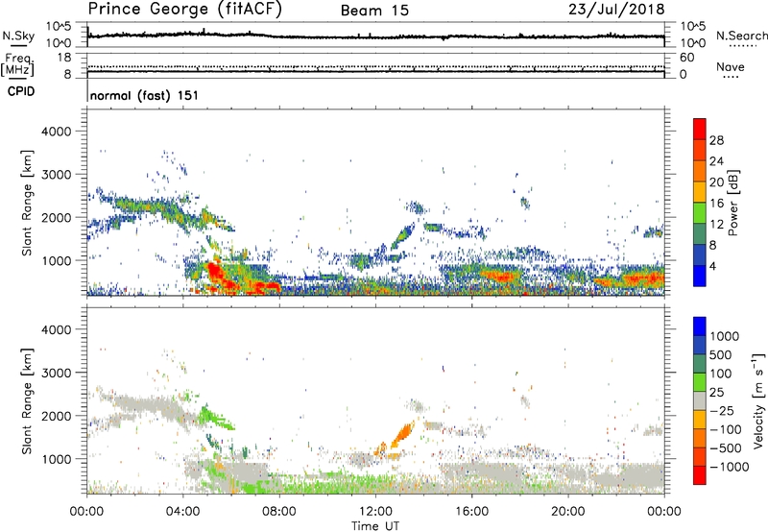This screenshot has height=532, width=768.
Task: Click the 'Prince George (fitACF)' plot title
Action: (184, 10)
